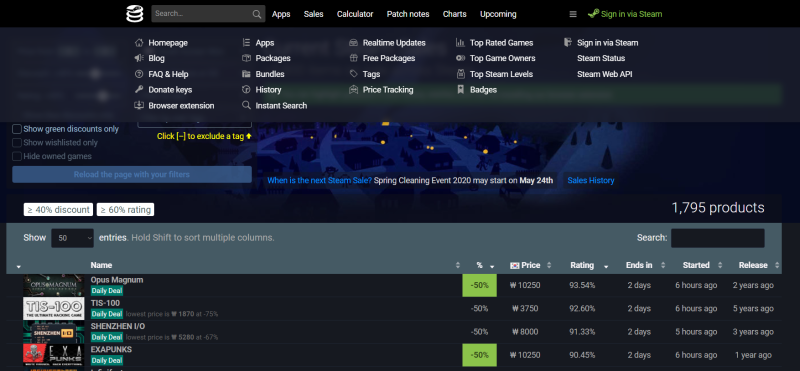Click the first column sort arrow
The height and width of the screenshot is (371, 800).
[x=19, y=267]
